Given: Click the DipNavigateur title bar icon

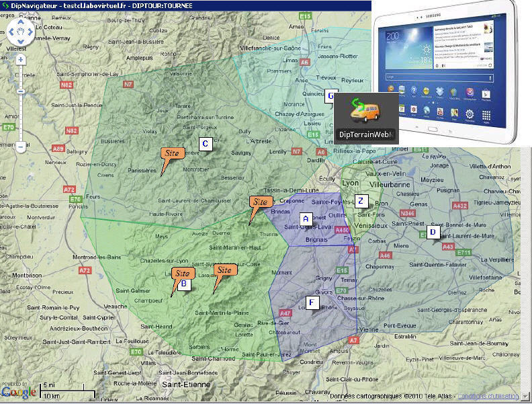Looking at the screenshot, I should coord(5,6).
